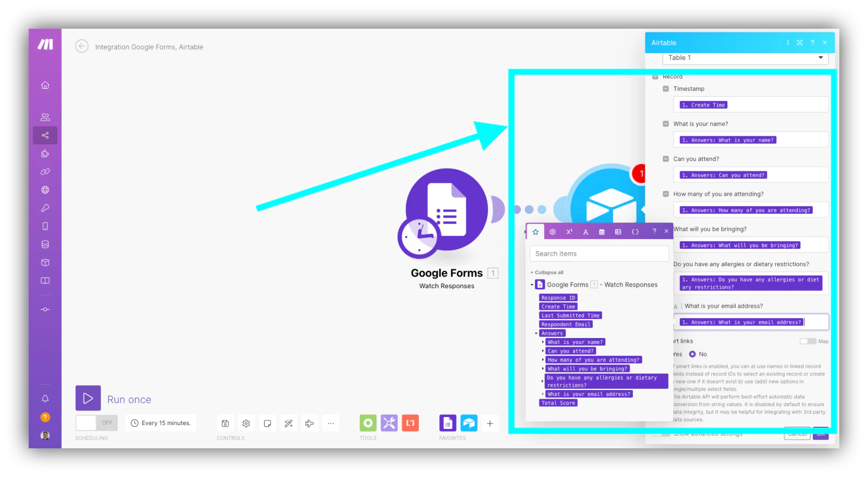Toggle the 'Can you attend?' field checkbox
Screen dimensions: 868x477
(666, 159)
